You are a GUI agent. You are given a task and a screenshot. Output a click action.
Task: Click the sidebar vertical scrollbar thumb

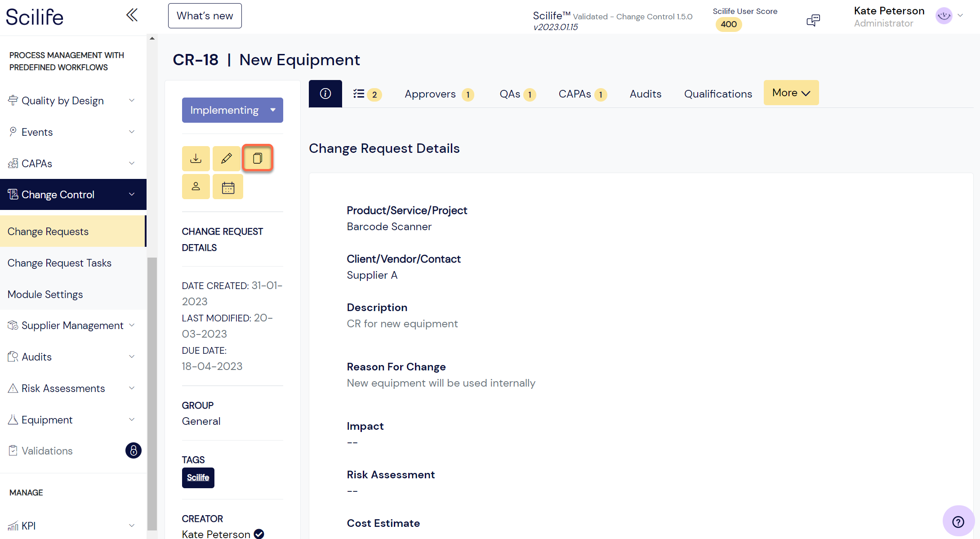click(152, 394)
